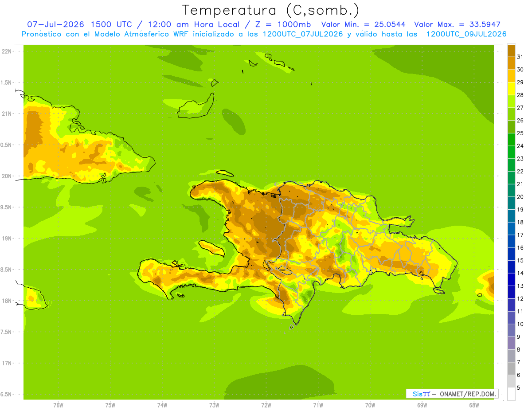532x411 pixels.
Task: Click the '9.5N' latitude label
Action: click(x=6, y=207)
